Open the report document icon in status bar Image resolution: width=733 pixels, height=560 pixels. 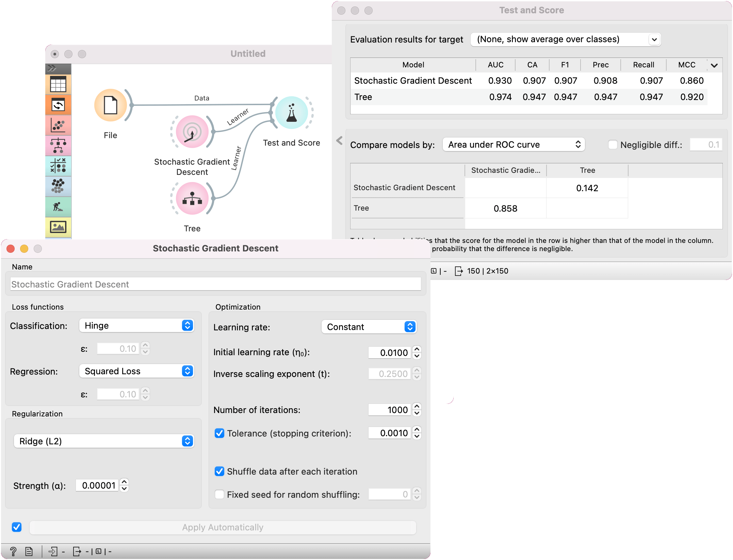pos(29,551)
